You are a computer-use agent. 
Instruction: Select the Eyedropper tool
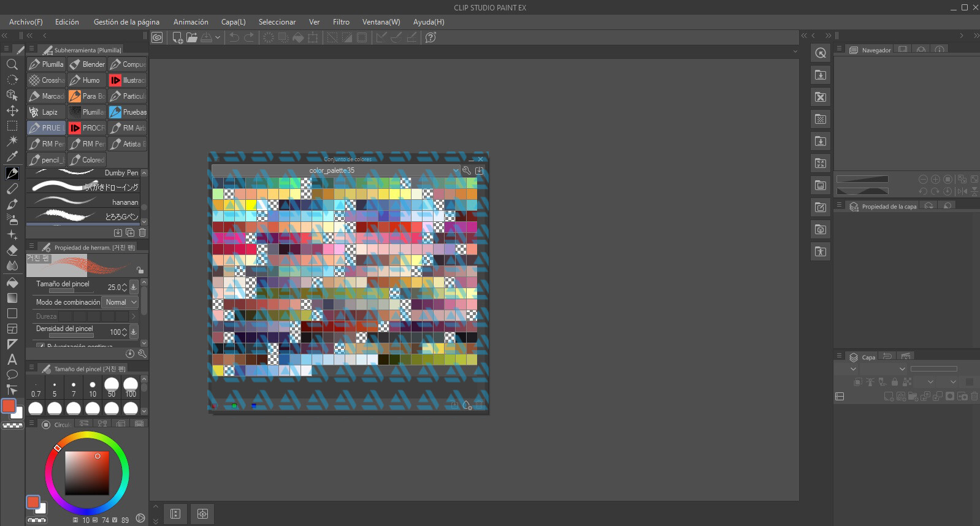click(12, 156)
